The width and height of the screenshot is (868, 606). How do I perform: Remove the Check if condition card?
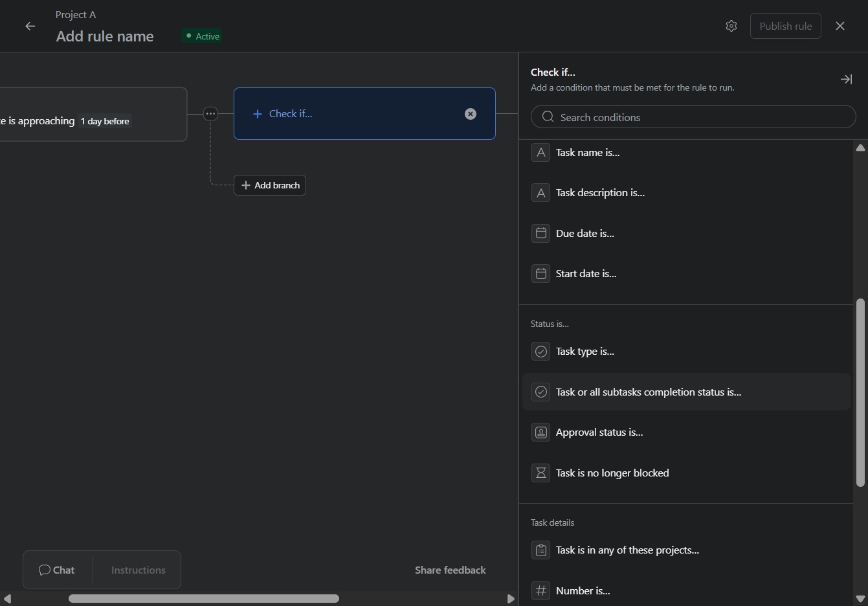[471, 114]
